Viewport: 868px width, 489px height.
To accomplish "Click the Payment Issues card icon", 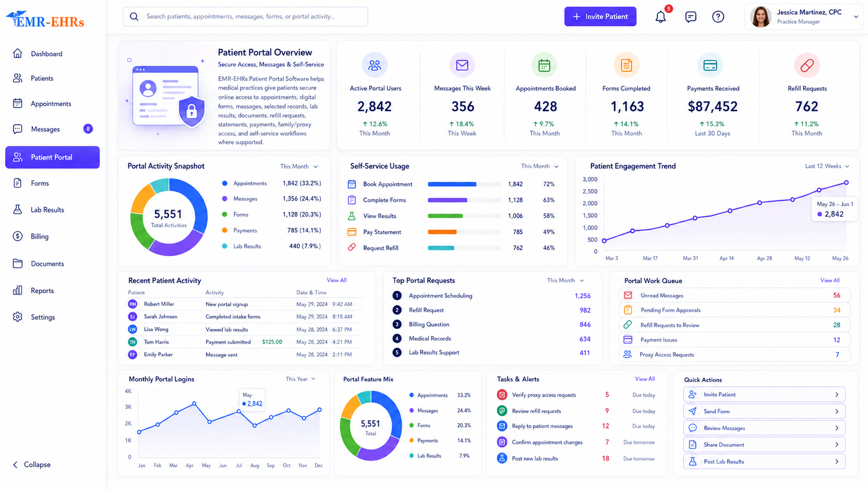I will pos(628,340).
